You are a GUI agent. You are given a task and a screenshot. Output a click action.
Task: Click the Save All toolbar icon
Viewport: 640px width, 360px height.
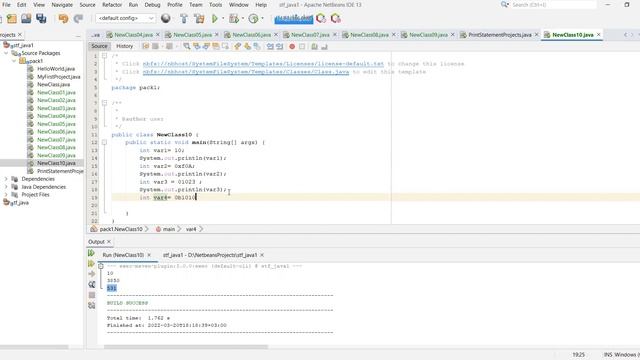click(x=41, y=18)
